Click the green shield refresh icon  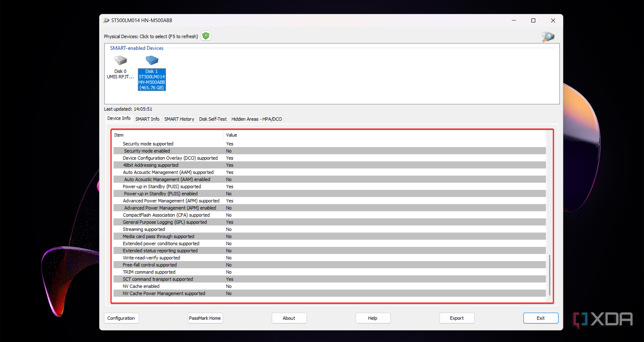(206, 36)
